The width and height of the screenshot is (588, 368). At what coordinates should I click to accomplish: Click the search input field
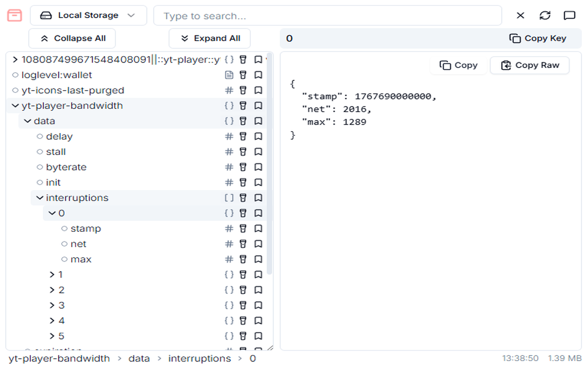coord(327,16)
